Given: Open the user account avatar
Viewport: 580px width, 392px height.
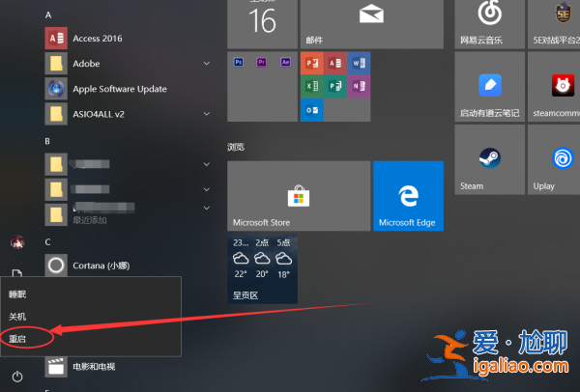Looking at the screenshot, I should 17,242.
